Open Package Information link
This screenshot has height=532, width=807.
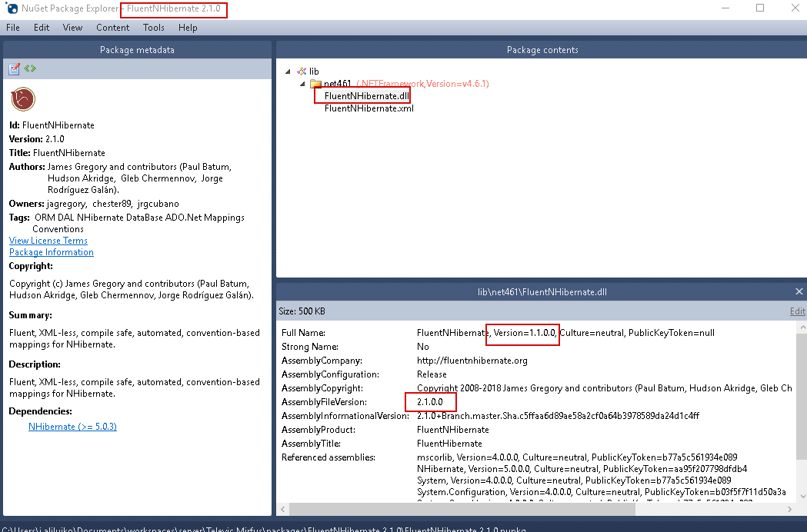click(x=52, y=252)
